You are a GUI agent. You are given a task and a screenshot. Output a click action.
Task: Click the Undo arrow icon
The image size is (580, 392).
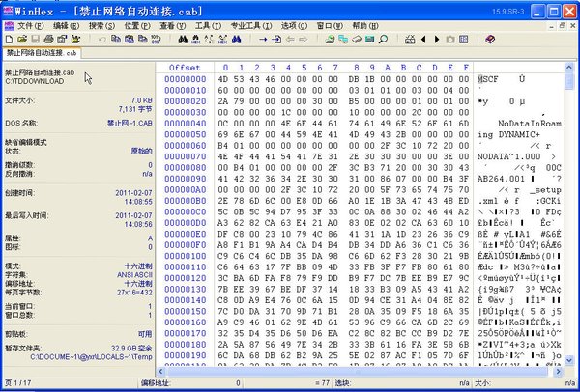102,40
